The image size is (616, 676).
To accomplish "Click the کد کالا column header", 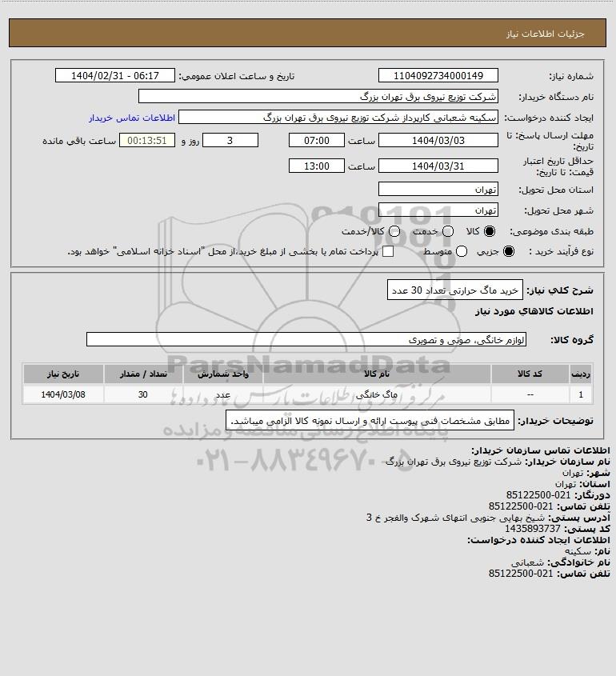I will point(530,374).
